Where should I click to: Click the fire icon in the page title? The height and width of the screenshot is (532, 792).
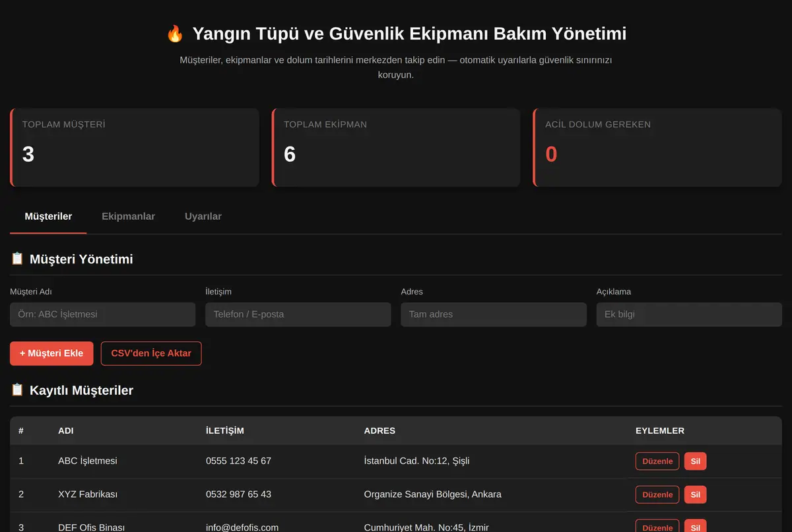(175, 34)
